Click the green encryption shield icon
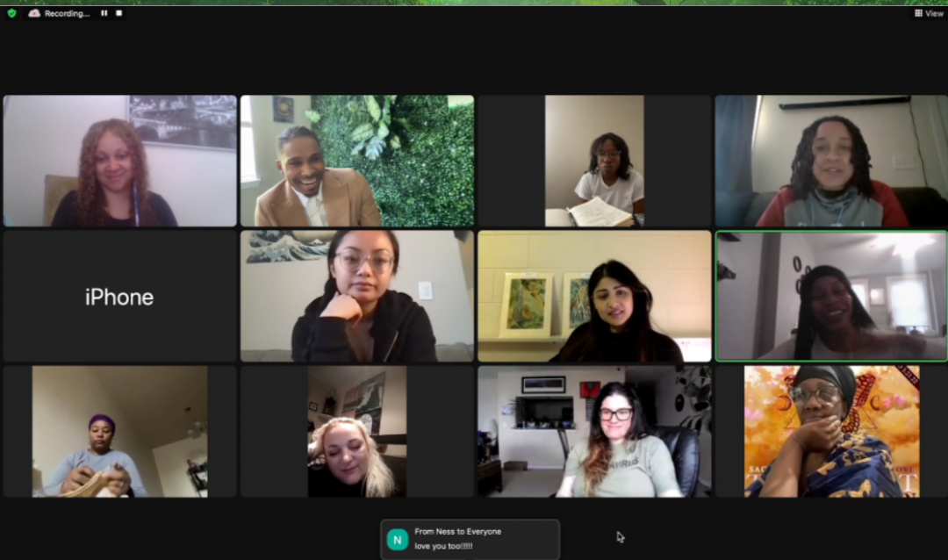The image size is (948, 560). (11, 12)
